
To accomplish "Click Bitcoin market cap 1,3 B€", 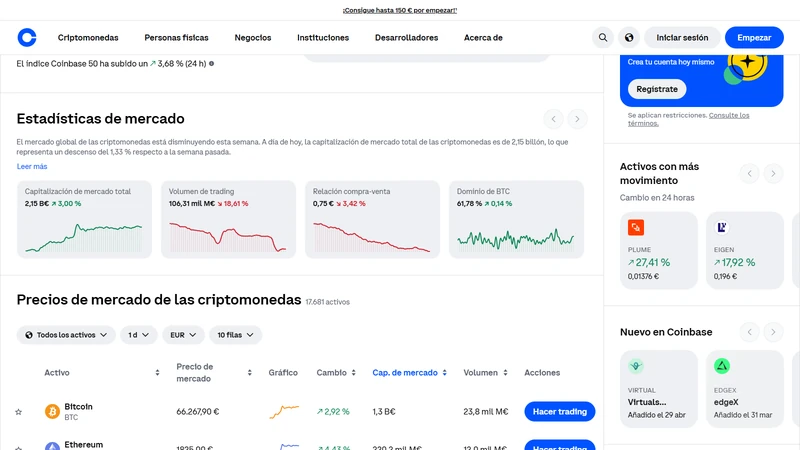I will pos(384,412).
